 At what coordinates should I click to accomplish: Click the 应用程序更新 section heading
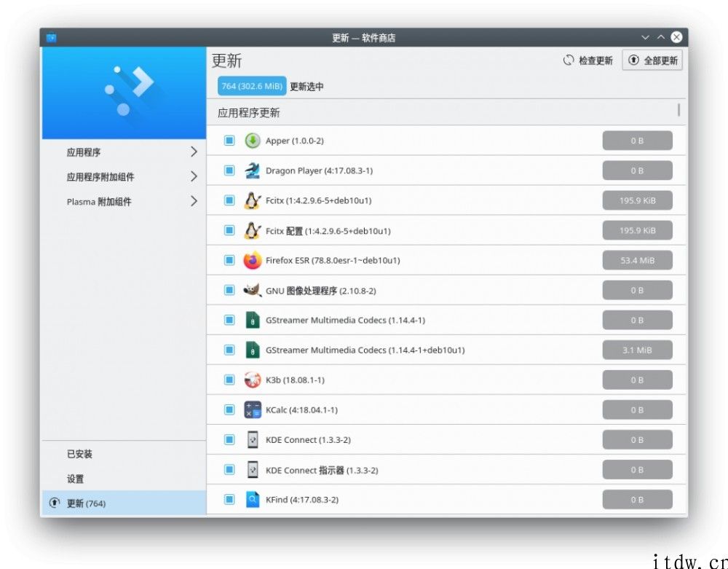click(x=249, y=113)
